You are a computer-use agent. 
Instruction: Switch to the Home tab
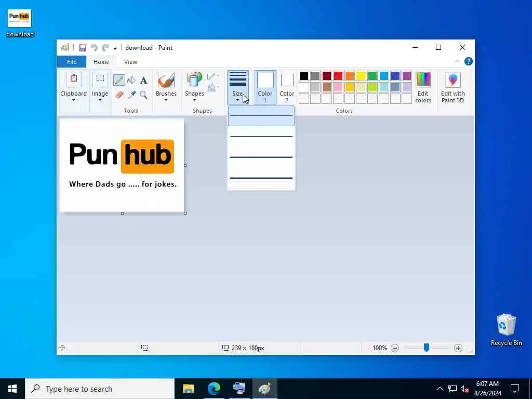(101, 62)
